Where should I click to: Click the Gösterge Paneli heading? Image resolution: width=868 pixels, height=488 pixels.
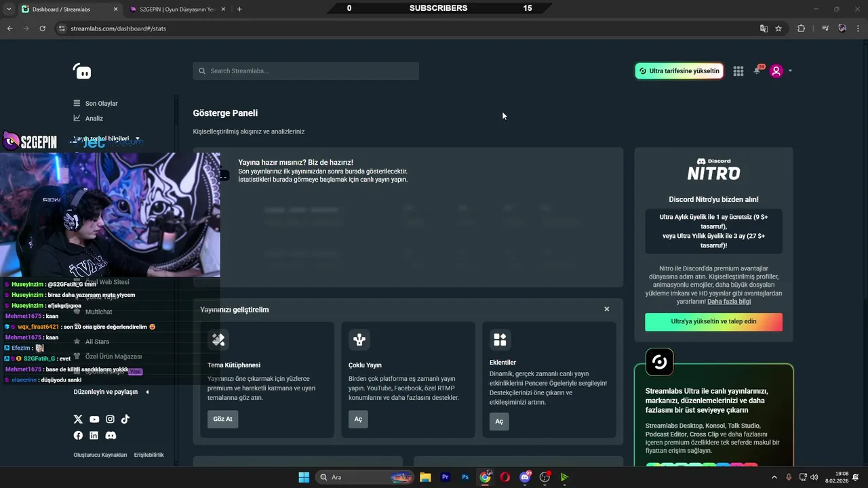click(x=225, y=113)
